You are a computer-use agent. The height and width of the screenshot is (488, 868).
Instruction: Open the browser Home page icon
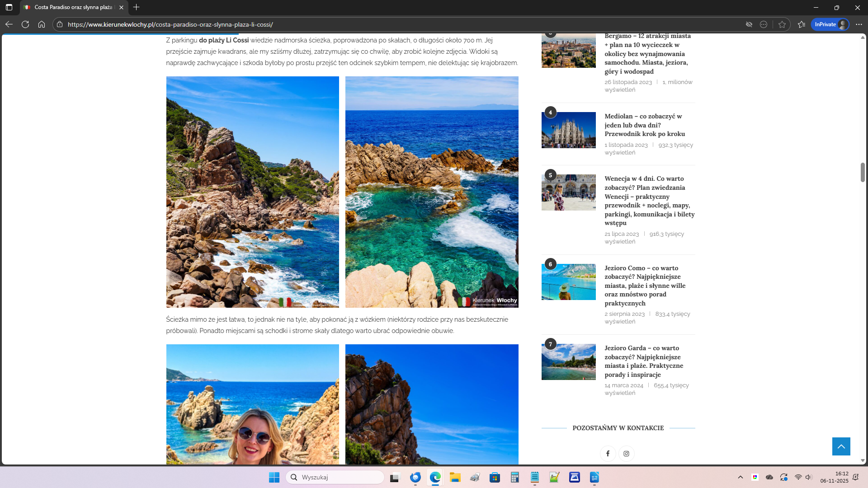[42, 24]
